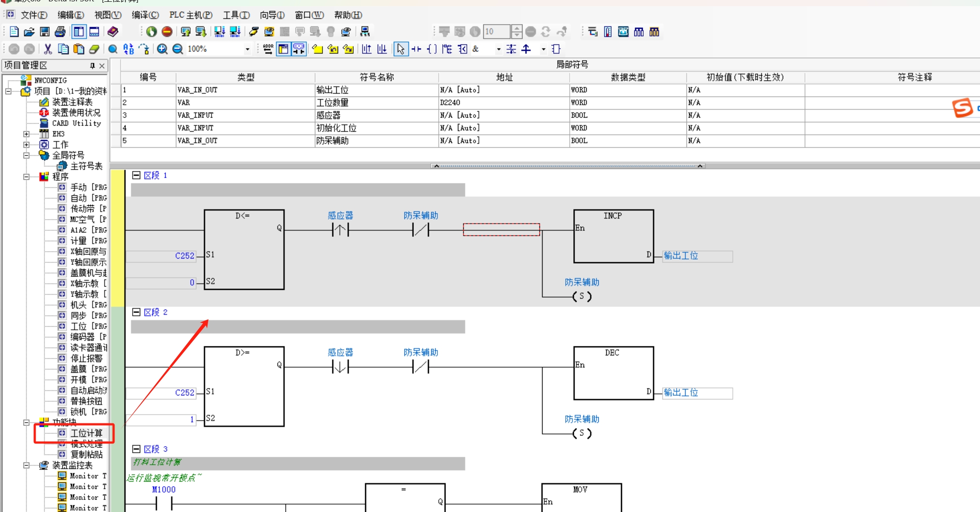
Task: Click the 符号名称 column header
Action: click(x=376, y=77)
